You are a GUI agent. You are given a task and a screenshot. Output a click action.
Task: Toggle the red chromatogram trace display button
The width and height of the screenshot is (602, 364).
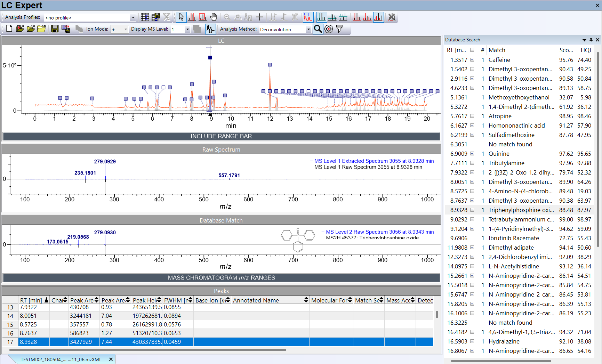(308, 17)
